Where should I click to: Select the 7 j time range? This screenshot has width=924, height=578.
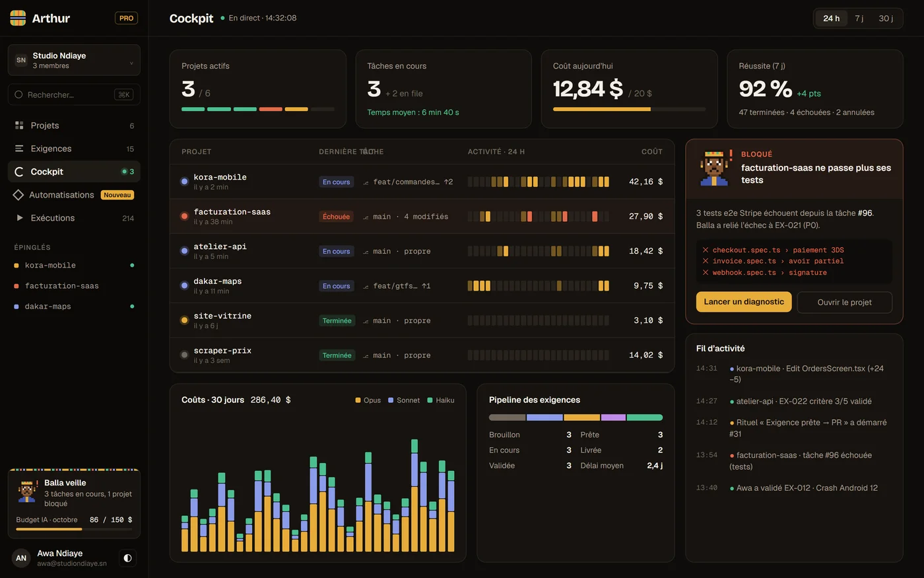859,18
